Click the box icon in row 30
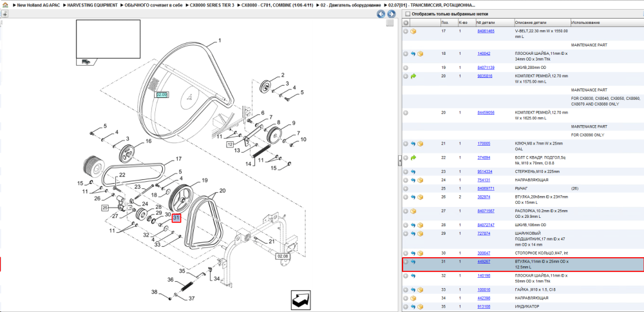The image size is (644, 312). (420, 253)
